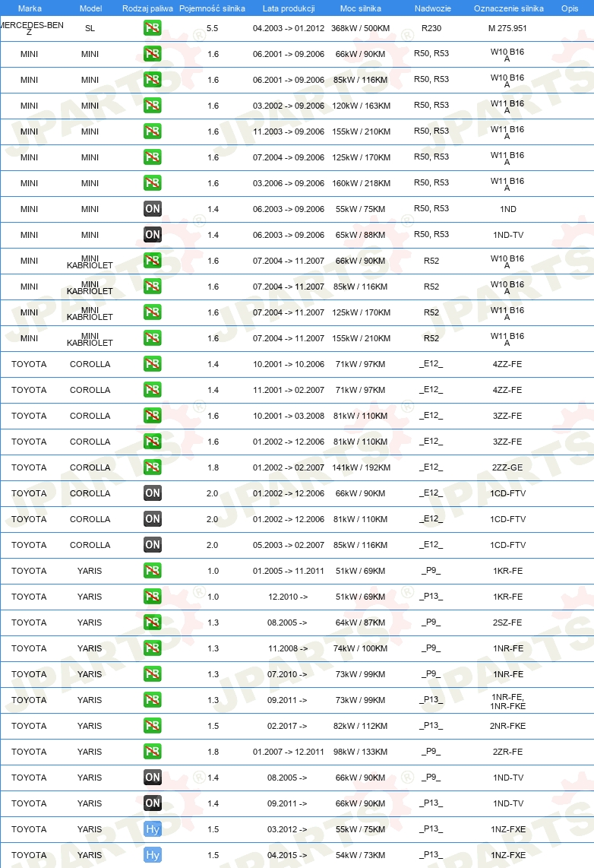Click diesel ON icon for MINI 65kW / 88KM
Viewport: 594px width, 868px height.
click(153, 235)
